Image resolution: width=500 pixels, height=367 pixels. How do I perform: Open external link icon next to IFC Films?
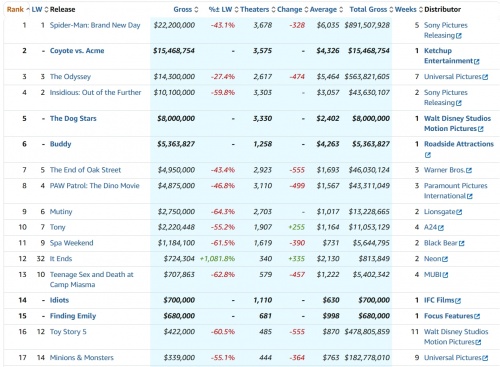click(458, 301)
